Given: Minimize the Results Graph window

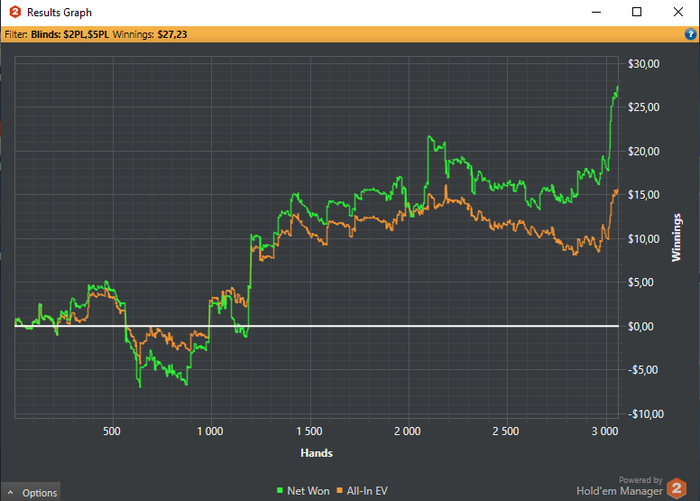Looking at the screenshot, I should (x=596, y=12).
